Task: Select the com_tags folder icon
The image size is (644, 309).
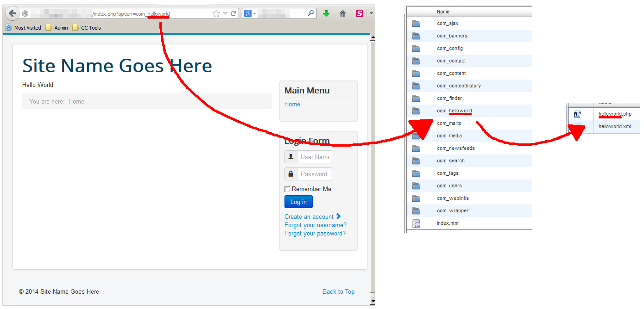Action: tap(416, 173)
